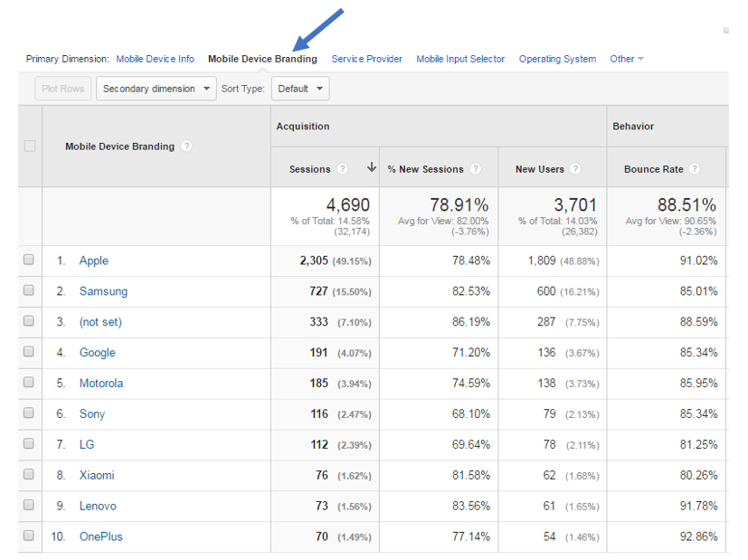Open Mobile Device Branding help tooltip icon
Viewport: 748px width, 560px height.
187,146
